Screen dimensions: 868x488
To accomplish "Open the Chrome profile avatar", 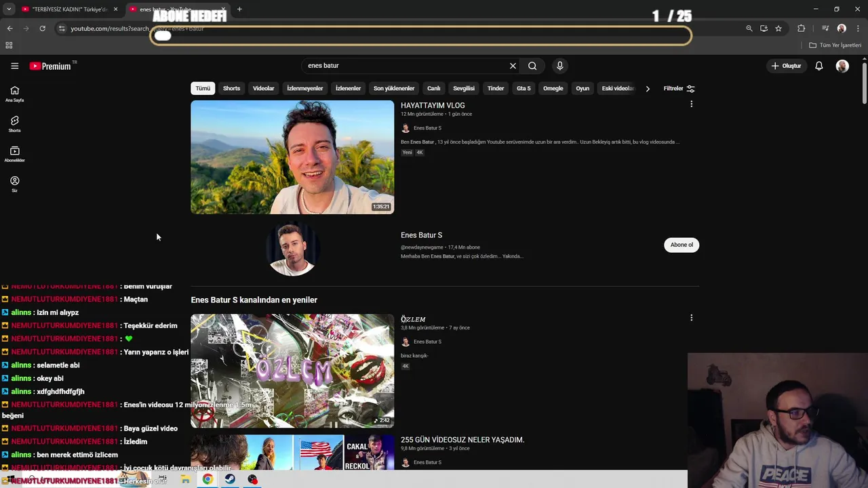I will (842, 28).
